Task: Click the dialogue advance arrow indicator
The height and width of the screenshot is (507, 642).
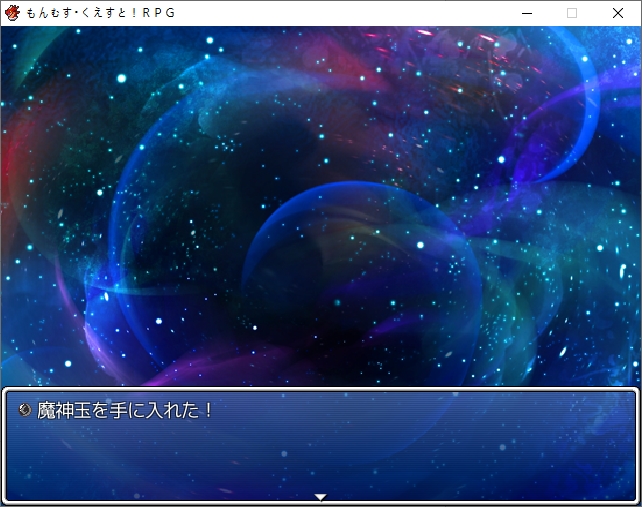Action: [x=321, y=497]
